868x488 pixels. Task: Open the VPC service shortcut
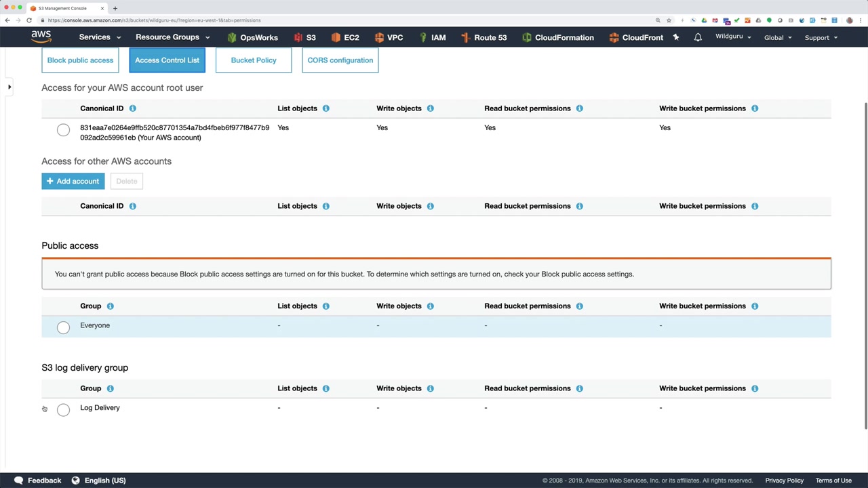coord(389,37)
